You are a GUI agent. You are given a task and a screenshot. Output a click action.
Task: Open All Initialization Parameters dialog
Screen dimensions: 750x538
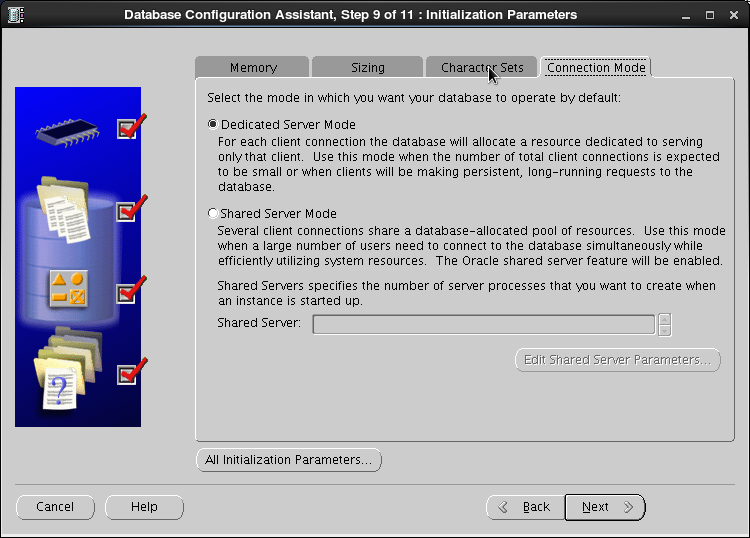coord(288,460)
